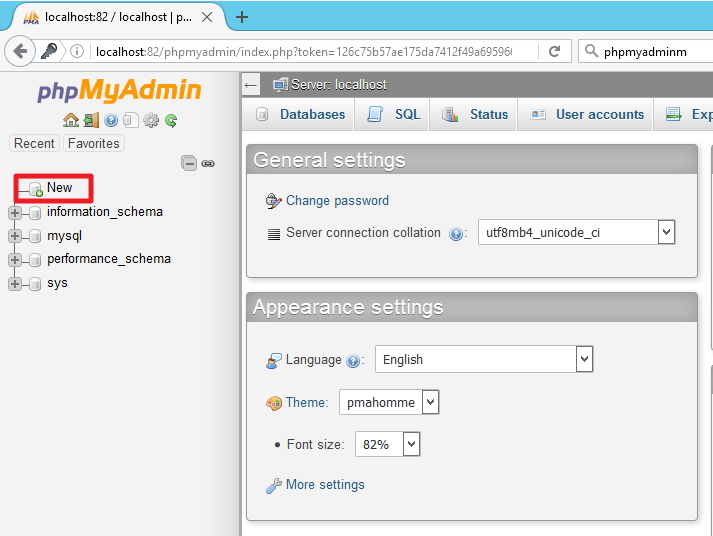Expand the information_schema database node
This screenshot has width=713, height=536.
[15, 212]
